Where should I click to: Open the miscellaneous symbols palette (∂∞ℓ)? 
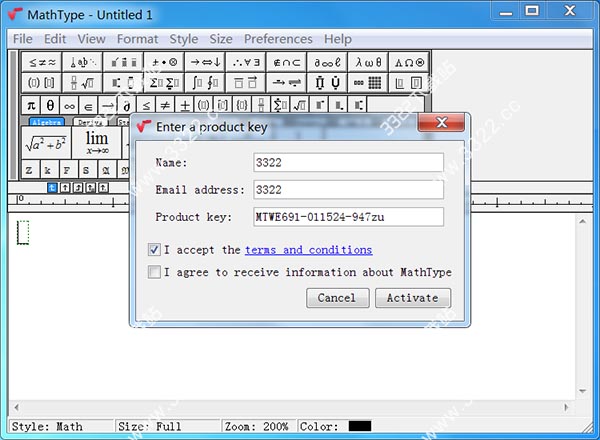point(327,62)
